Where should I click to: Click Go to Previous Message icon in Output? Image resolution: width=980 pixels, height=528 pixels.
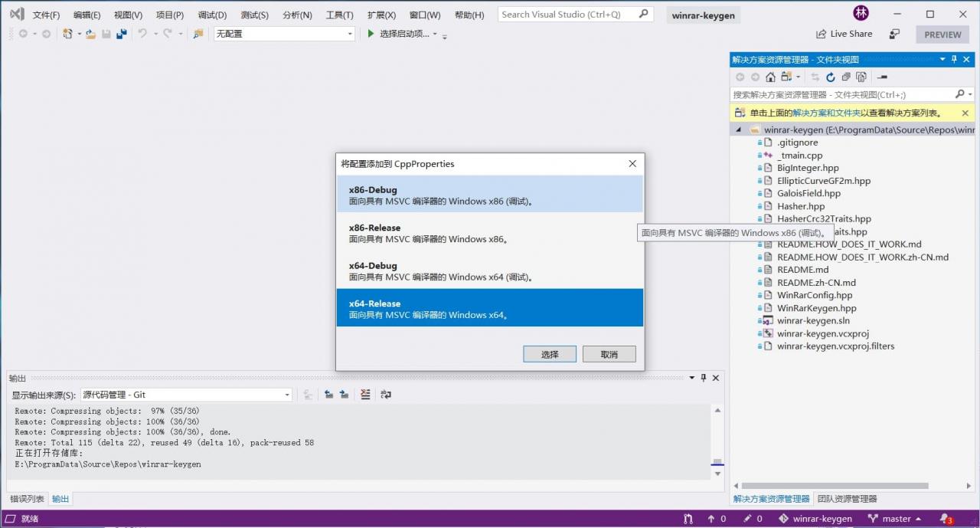[x=328, y=395]
